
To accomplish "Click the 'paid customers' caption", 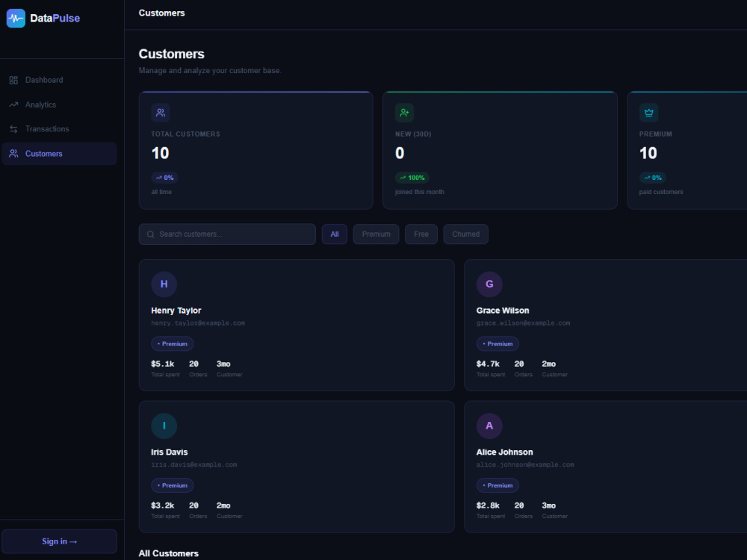I will pyautogui.click(x=661, y=192).
